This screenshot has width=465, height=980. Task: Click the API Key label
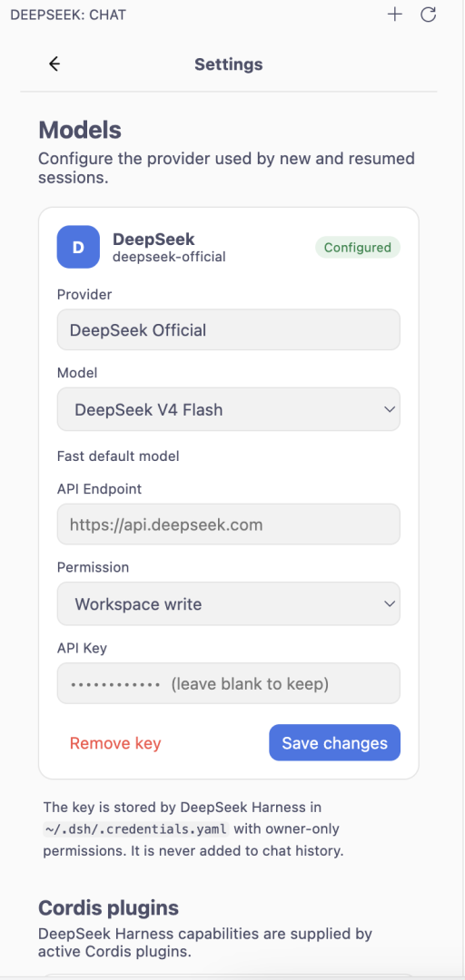[82, 648]
